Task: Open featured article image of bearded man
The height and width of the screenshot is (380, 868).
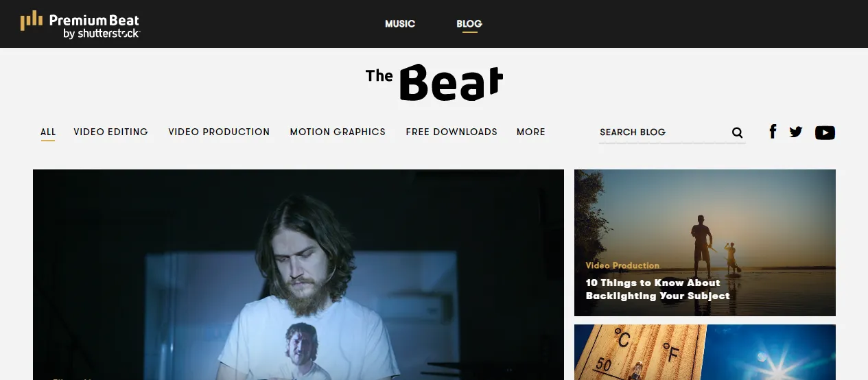Action: 298,274
